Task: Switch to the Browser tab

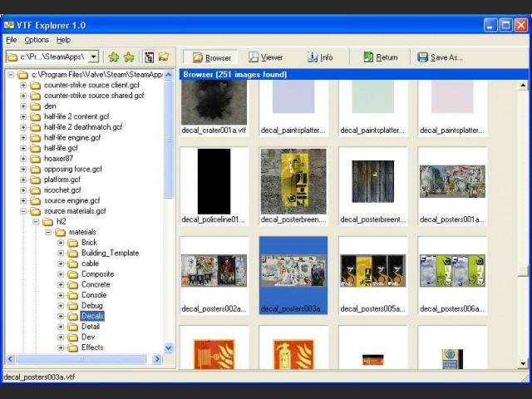Action: pos(212,57)
